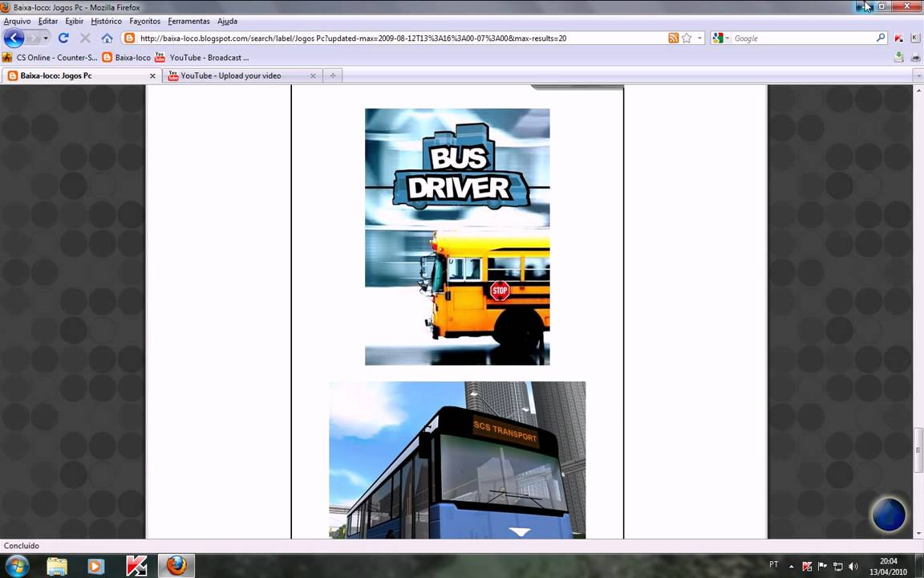Click the search magnifying glass icon

(x=880, y=38)
